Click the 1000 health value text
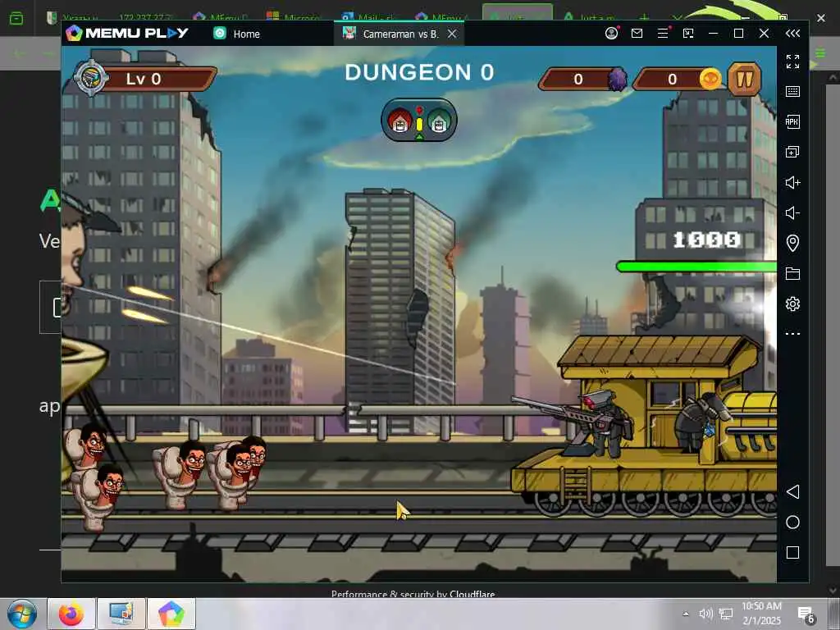Image resolution: width=840 pixels, height=630 pixels. click(706, 240)
